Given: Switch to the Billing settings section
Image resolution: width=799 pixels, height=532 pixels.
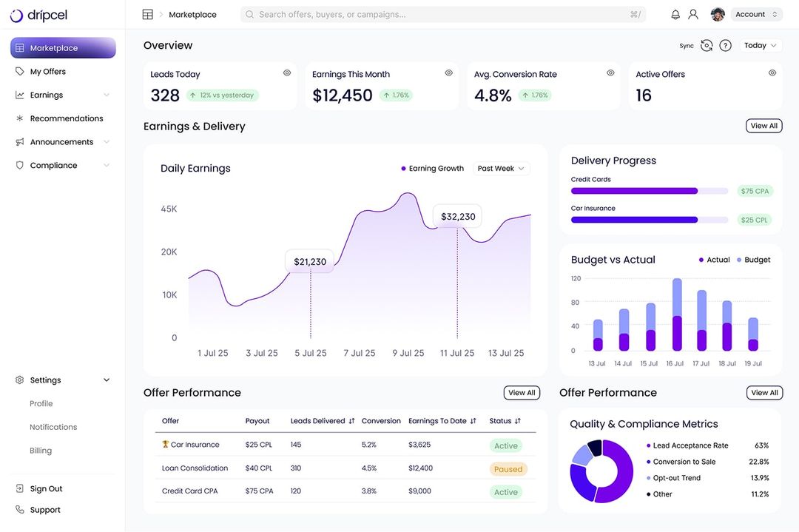Looking at the screenshot, I should pos(41,450).
